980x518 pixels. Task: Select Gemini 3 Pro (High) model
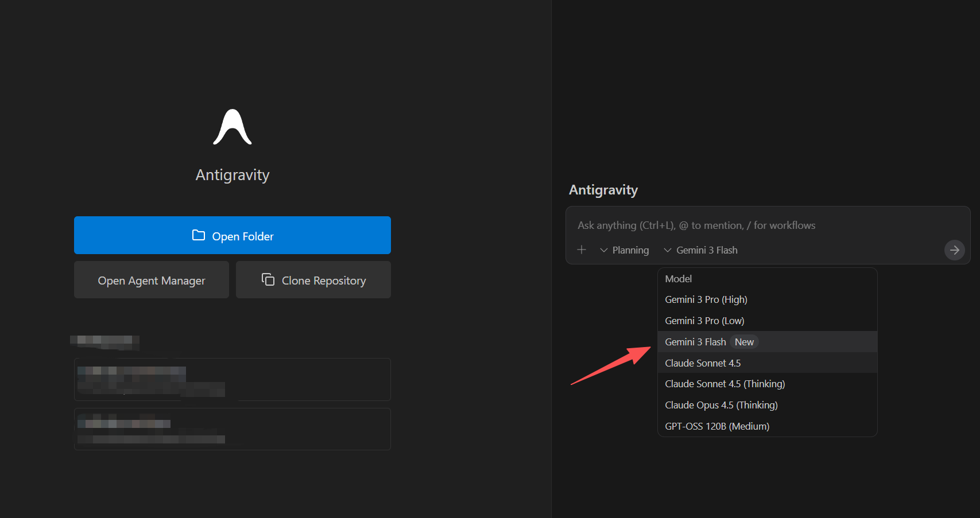[706, 299]
